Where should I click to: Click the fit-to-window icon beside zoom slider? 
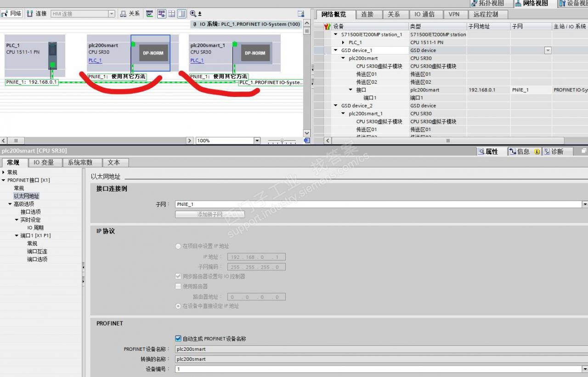point(307,140)
